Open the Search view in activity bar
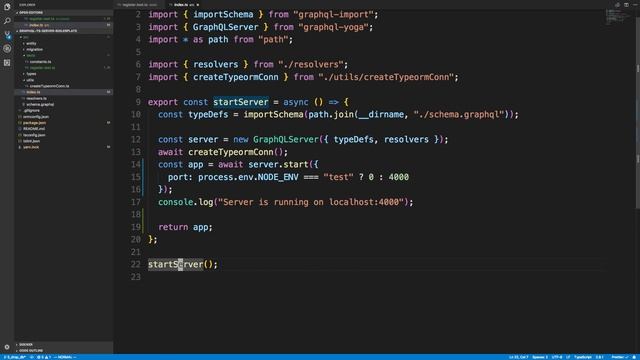640x360 pixels. tap(7, 21)
